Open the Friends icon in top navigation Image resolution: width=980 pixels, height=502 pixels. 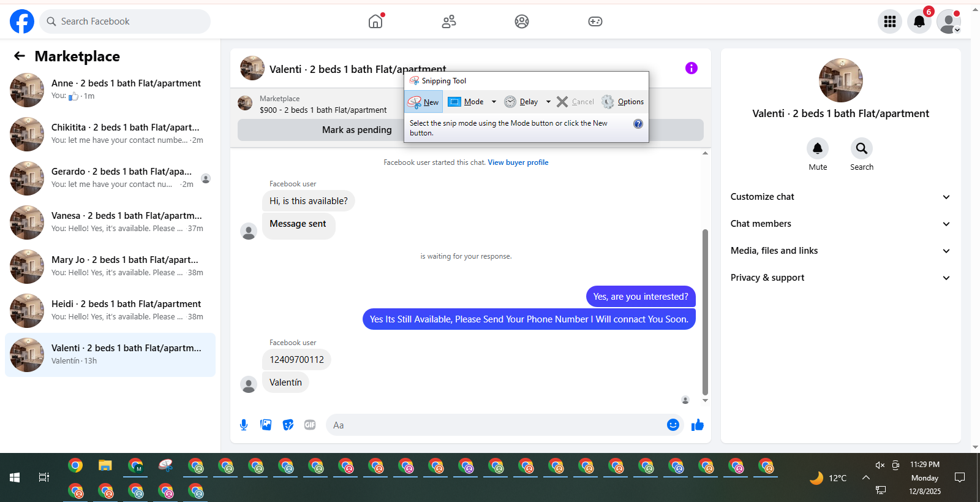coord(449,21)
